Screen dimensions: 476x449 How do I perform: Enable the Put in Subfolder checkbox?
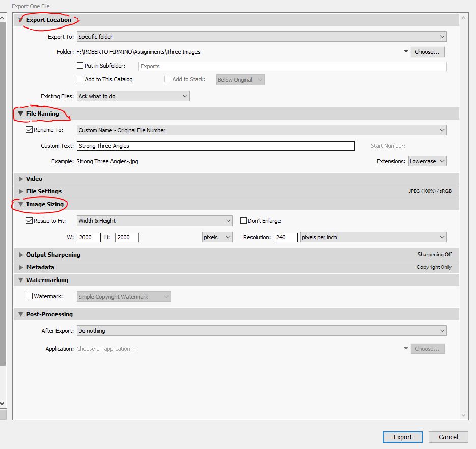(80, 66)
